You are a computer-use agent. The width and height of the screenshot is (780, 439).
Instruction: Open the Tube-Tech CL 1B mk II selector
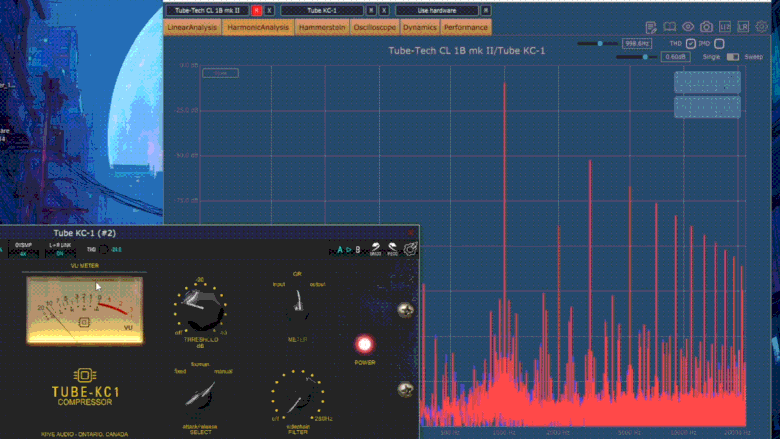click(208, 9)
